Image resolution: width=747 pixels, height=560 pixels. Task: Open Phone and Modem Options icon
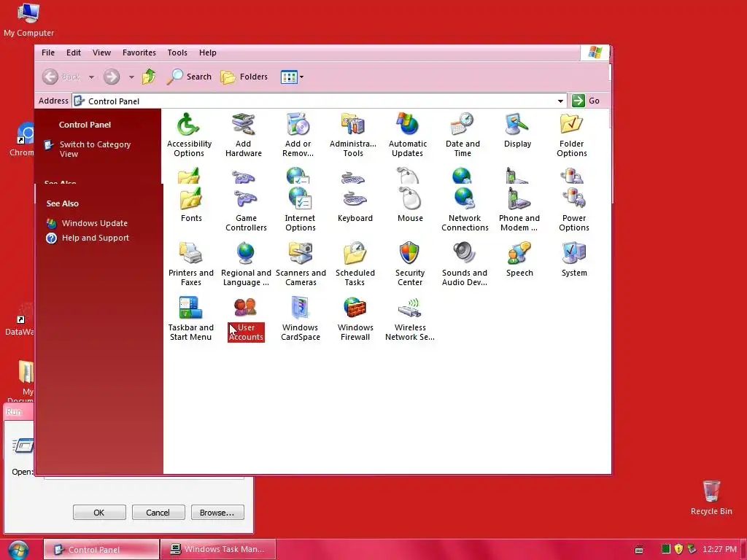click(x=519, y=209)
